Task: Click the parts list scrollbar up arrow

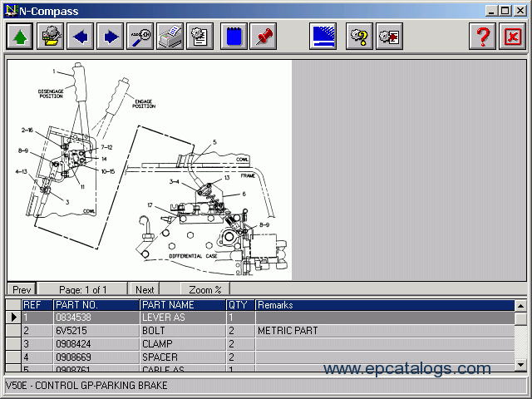Action: pos(521,306)
